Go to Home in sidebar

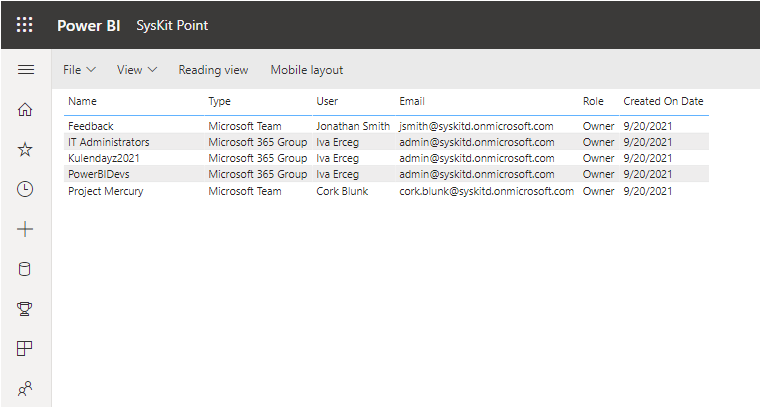(x=25, y=110)
